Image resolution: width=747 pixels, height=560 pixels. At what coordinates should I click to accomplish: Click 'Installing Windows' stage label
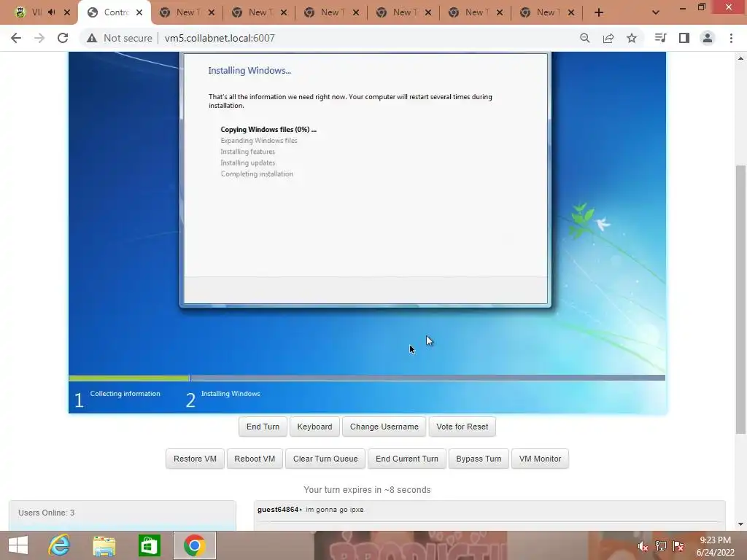[231, 393]
